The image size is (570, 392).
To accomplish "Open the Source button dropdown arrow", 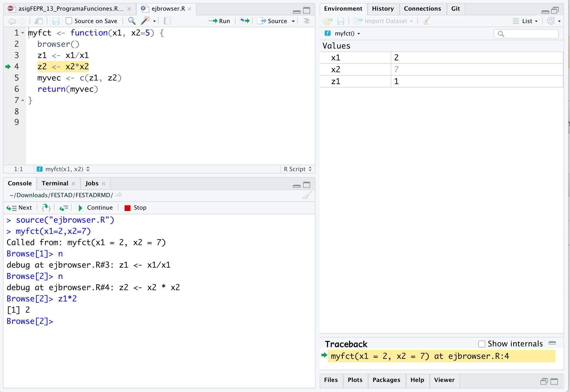I will click(x=293, y=21).
